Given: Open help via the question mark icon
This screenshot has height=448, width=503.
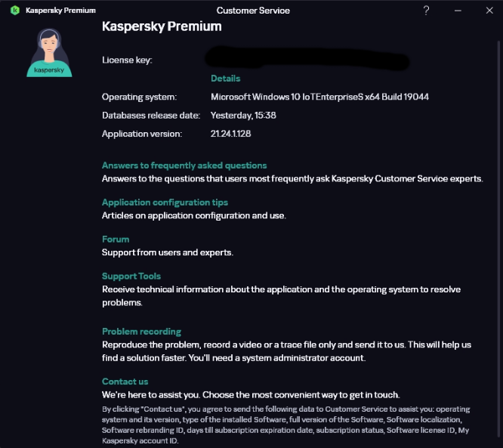Looking at the screenshot, I should pos(426,11).
